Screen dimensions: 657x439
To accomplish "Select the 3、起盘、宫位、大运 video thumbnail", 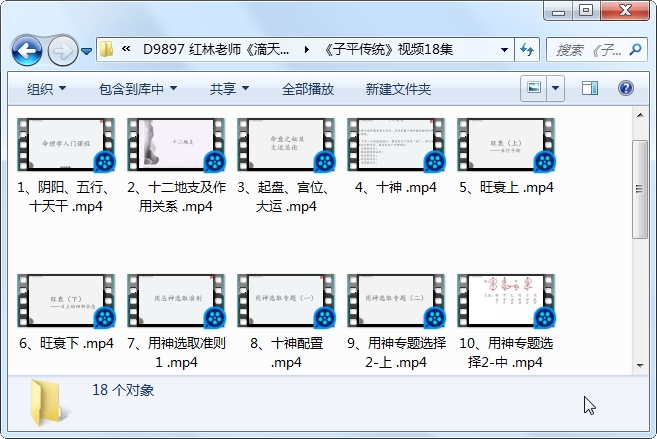I will pos(286,145).
